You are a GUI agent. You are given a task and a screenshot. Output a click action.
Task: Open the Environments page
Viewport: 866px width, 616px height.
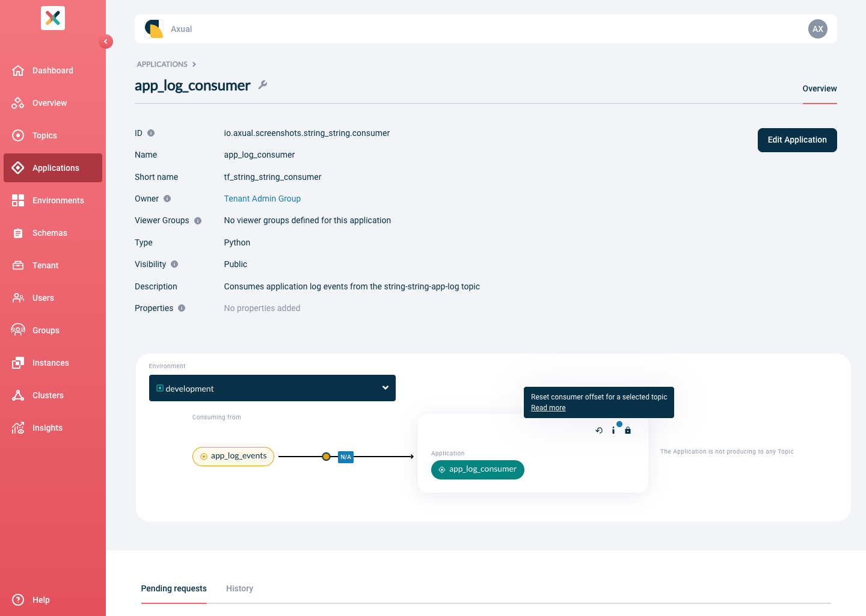[53, 200]
